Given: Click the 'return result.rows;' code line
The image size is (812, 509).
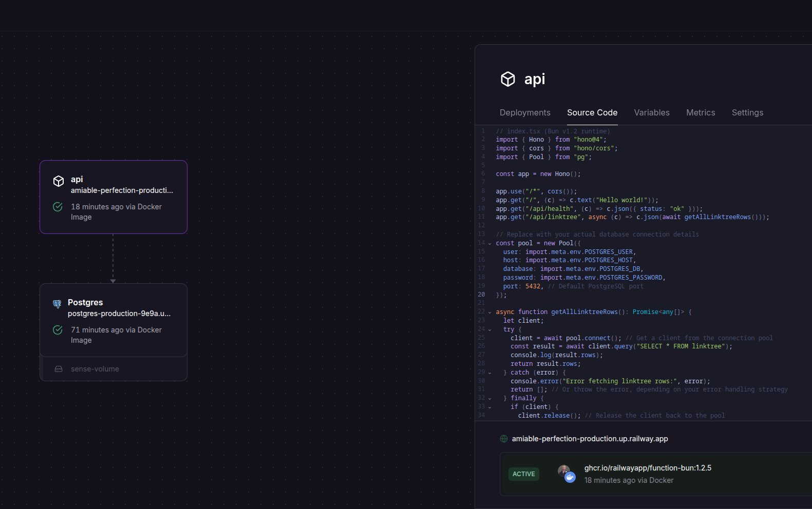Looking at the screenshot, I should coord(545,364).
